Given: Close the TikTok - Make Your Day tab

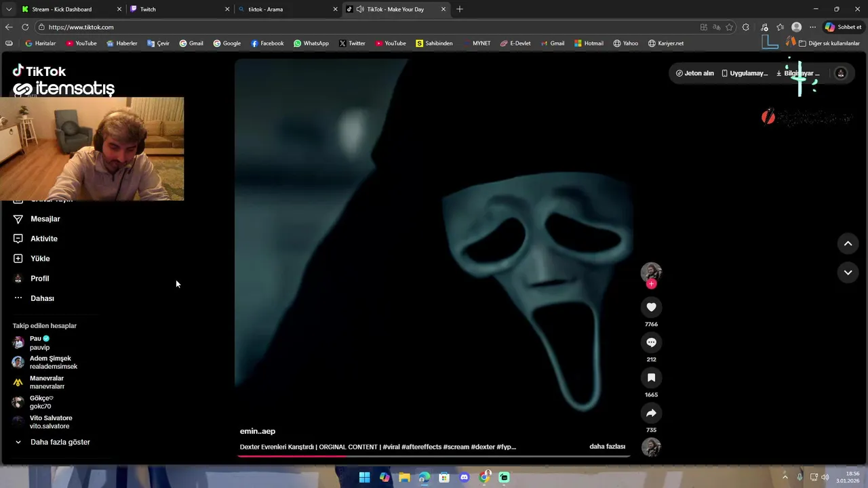Looking at the screenshot, I should pyautogui.click(x=443, y=9).
